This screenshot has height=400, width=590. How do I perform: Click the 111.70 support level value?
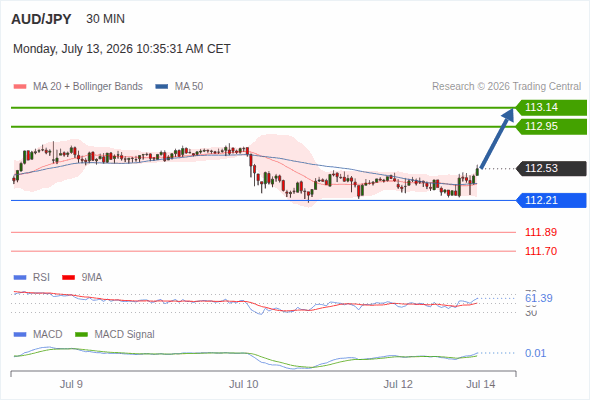click(541, 251)
